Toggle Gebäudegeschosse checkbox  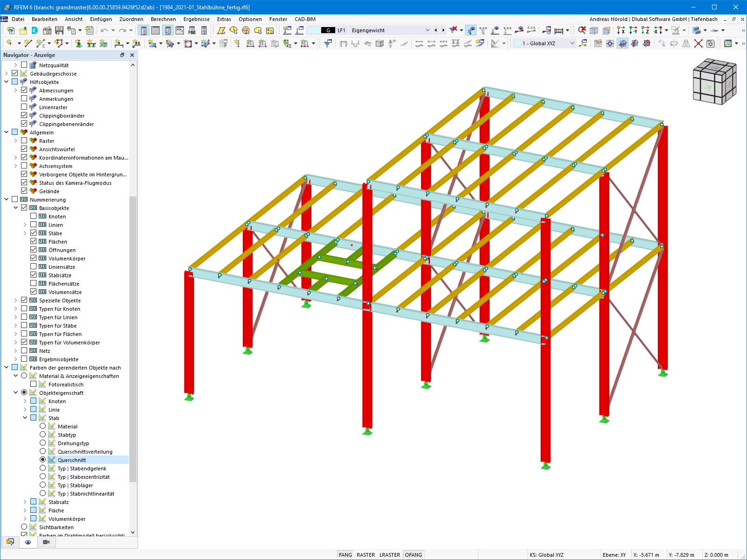click(x=15, y=73)
